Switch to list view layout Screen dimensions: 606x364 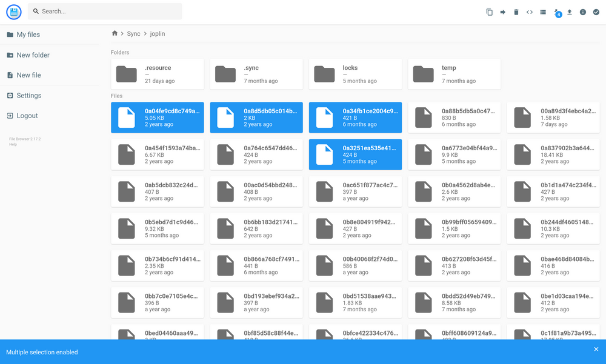(x=543, y=12)
